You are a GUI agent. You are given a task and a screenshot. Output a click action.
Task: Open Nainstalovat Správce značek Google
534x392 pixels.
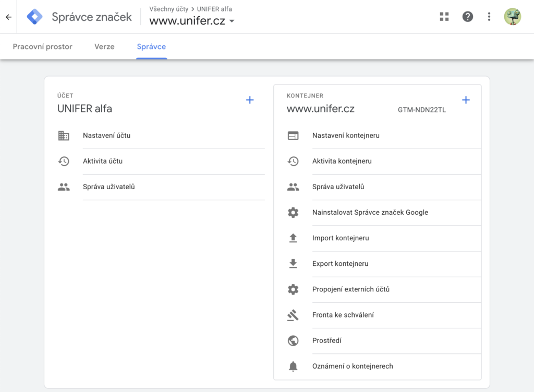(x=370, y=213)
